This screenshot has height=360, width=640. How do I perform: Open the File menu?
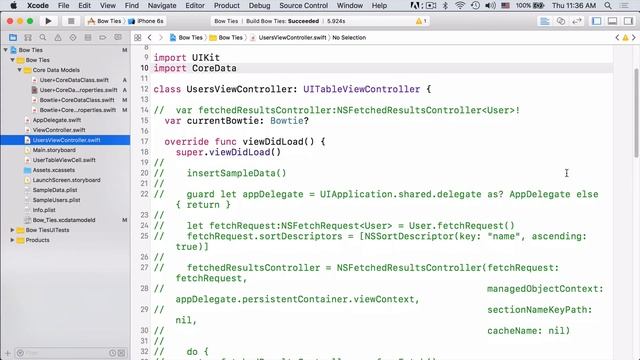point(64,6)
